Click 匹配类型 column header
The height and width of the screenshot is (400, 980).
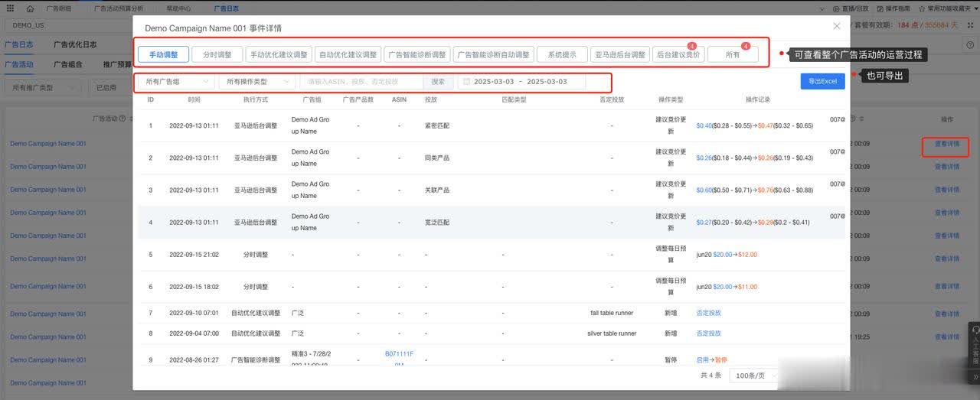coord(514,99)
